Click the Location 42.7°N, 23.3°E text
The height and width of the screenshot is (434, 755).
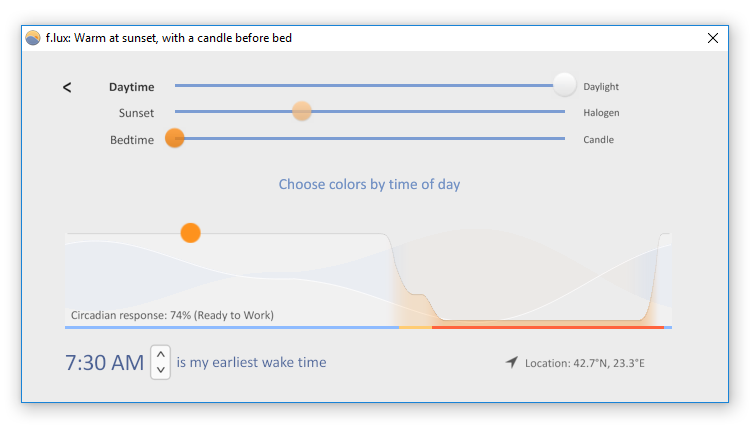click(x=585, y=363)
